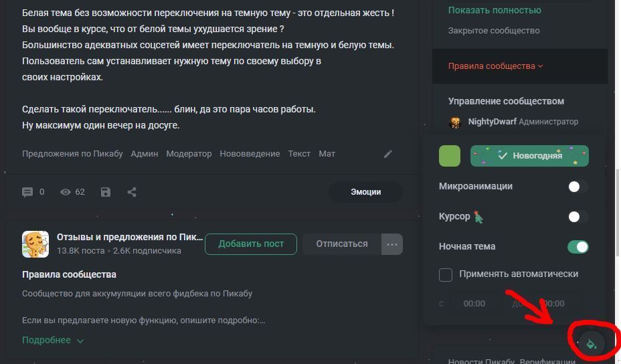This screenshot has width=621, height=364.
Task: Toggle the Микроанимации switch
Action: click(578, 187)
